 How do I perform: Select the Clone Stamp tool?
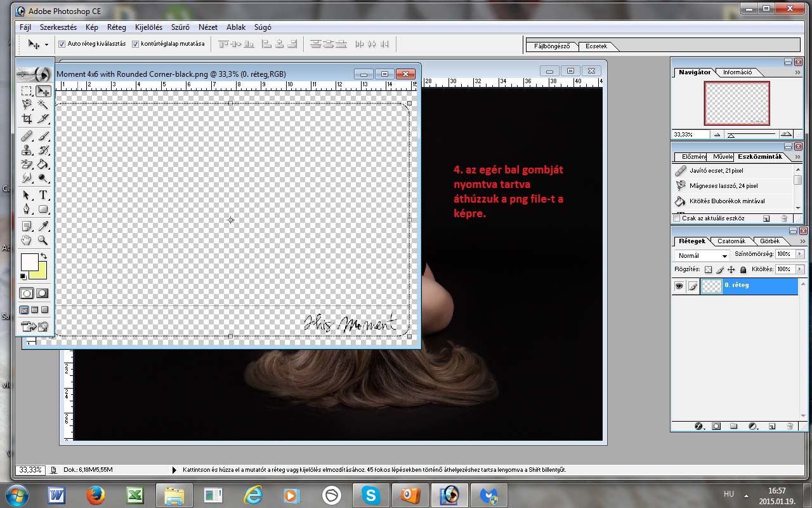click(27, 150)
